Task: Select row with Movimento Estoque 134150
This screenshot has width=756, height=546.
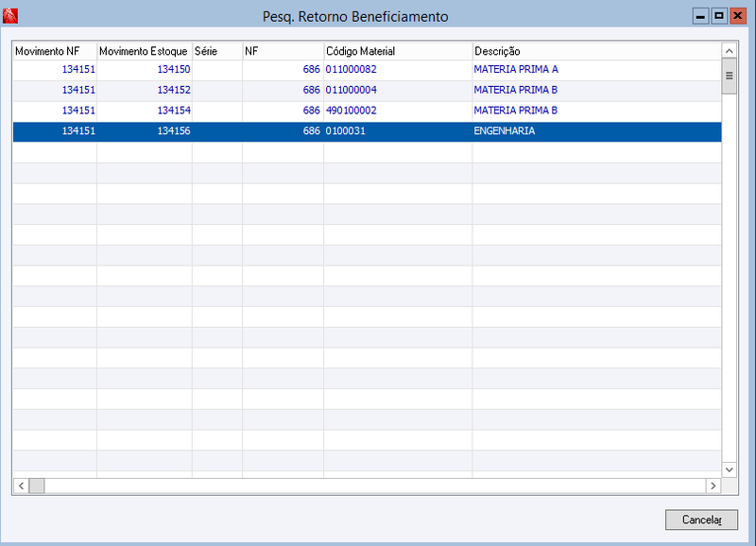Action: coord(367,69)
